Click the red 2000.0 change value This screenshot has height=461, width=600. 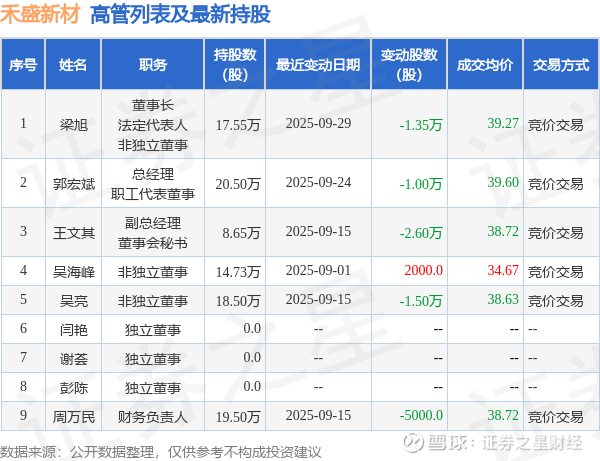click(x=423, y=270)
